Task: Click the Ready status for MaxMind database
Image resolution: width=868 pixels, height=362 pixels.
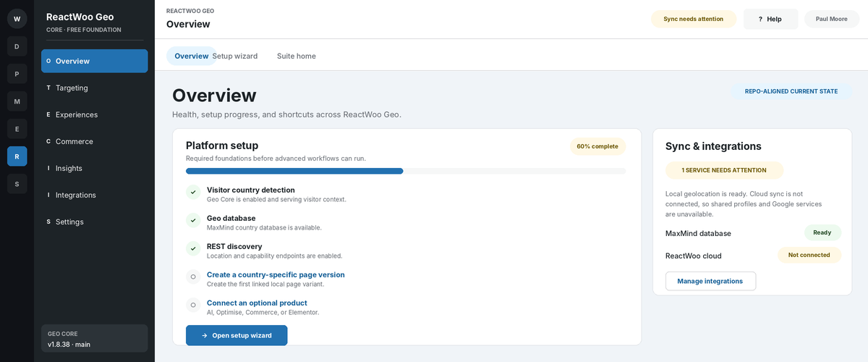Action: (822, 233)
